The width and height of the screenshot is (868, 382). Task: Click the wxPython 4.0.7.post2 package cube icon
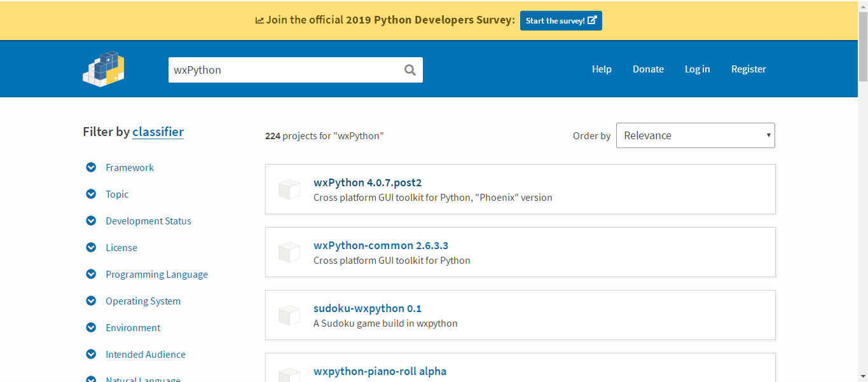tap(289, 189)
